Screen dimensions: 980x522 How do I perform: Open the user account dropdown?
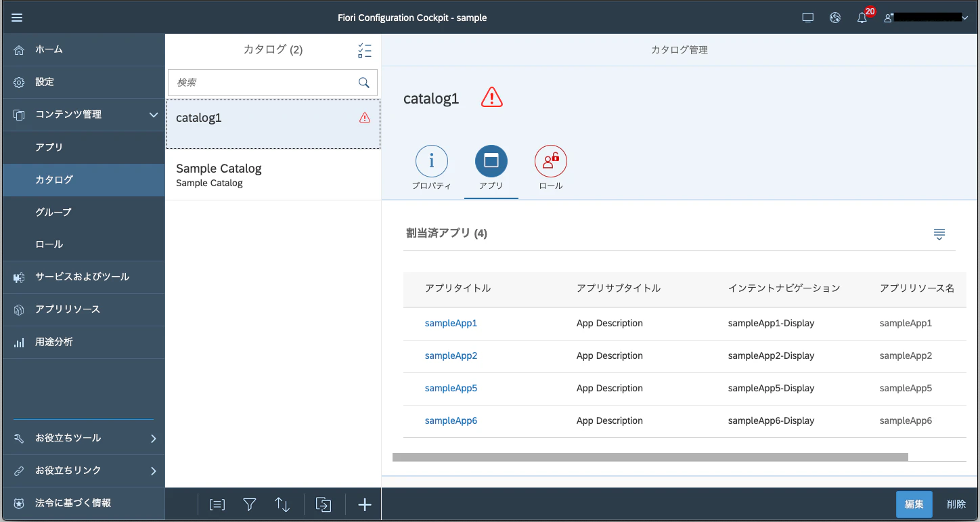click(x=927, y=18)
